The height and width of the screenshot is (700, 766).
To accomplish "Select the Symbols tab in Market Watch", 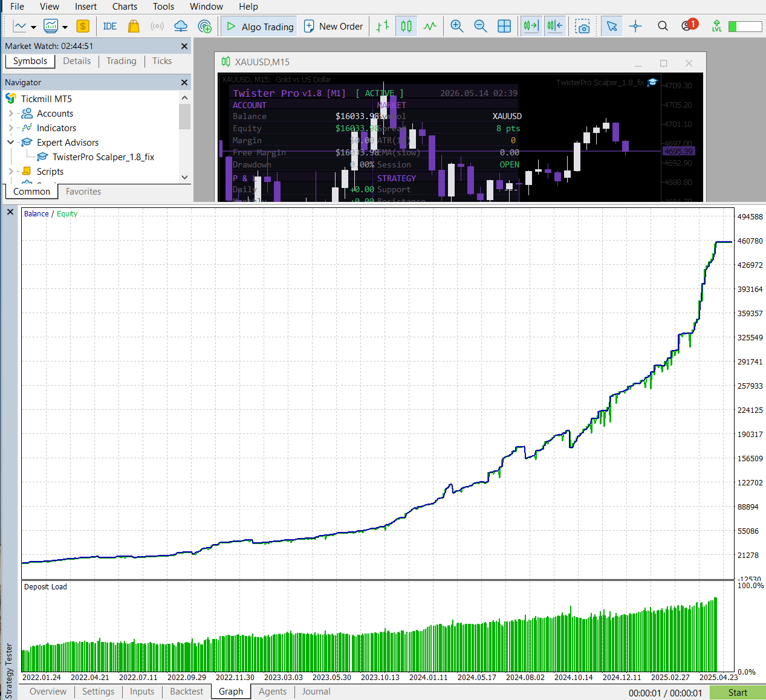I will [x=30, y=61].
